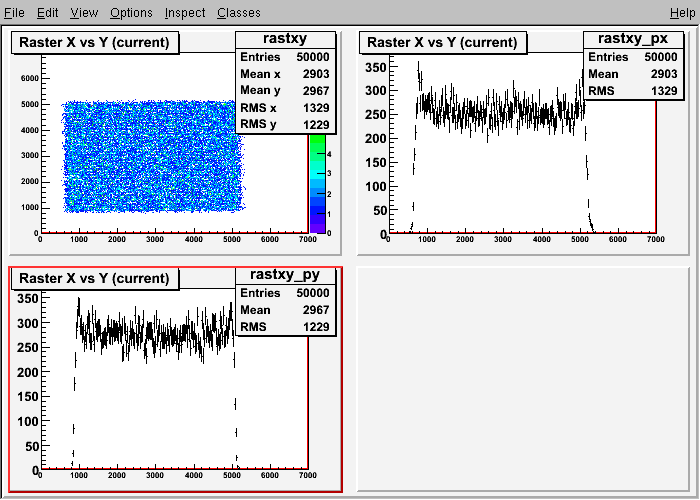Click the 'Entries 50000' row in rastxy_py stats
This screenshot has width=700, height=500.
[x=285, y=293]
